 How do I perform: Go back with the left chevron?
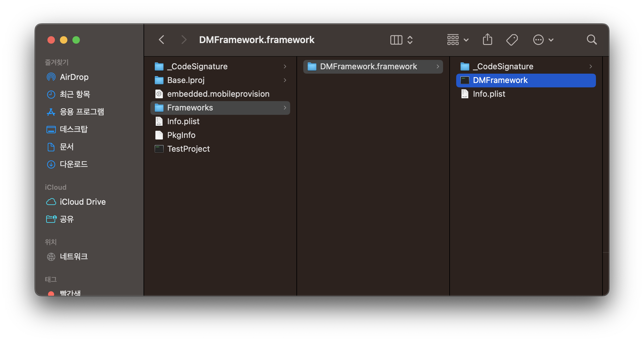tap(161, 40)
